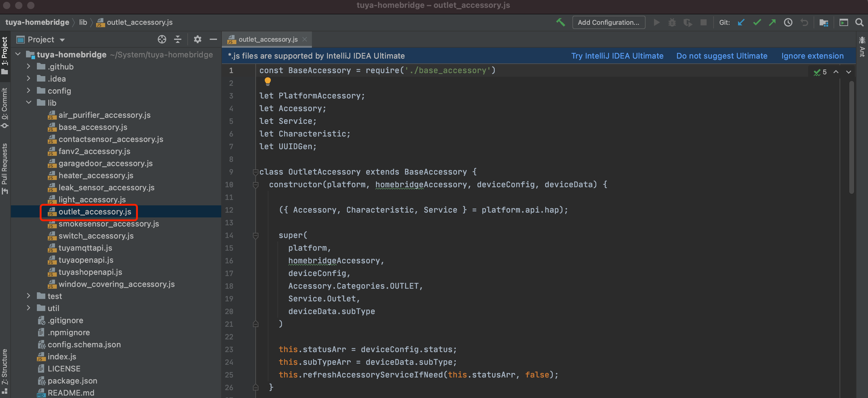Select package.json in project tree
Image resolution: width=868 pixels, height=398 pixels.
pos(73,381)
